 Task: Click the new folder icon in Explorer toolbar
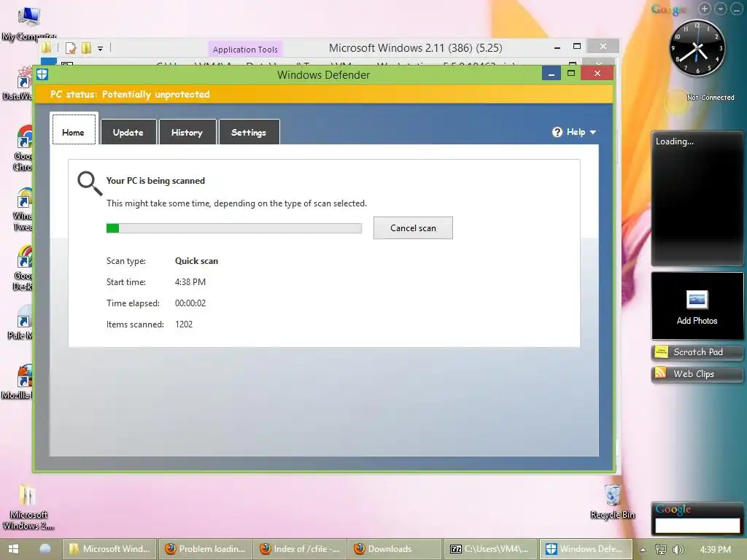(x=86, y=47)
